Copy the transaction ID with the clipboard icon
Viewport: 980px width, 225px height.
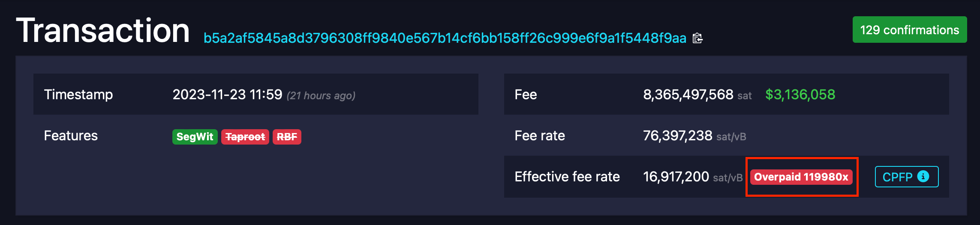(x=697, y=38)
